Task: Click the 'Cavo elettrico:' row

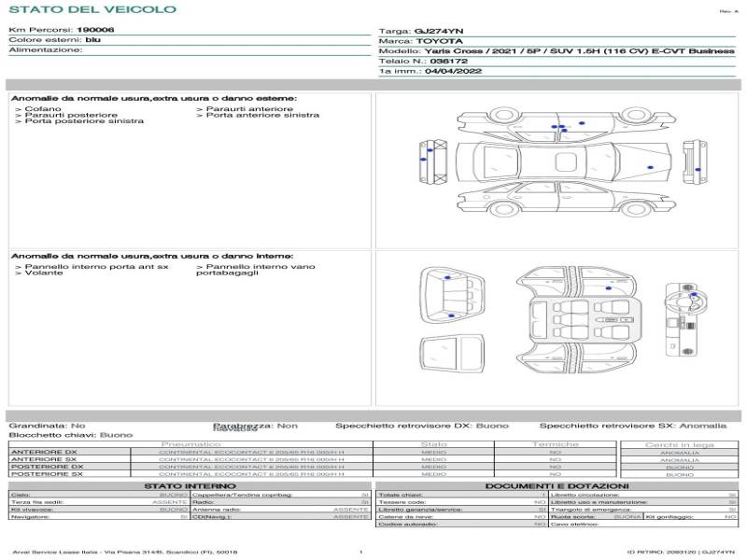Action: point(643,525)
